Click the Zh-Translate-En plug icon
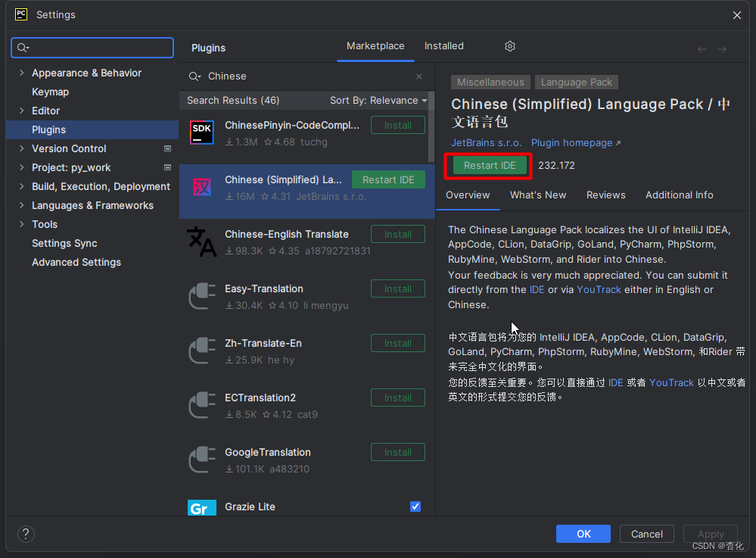This screenshot has height=558, width=756. click(201, 351)
